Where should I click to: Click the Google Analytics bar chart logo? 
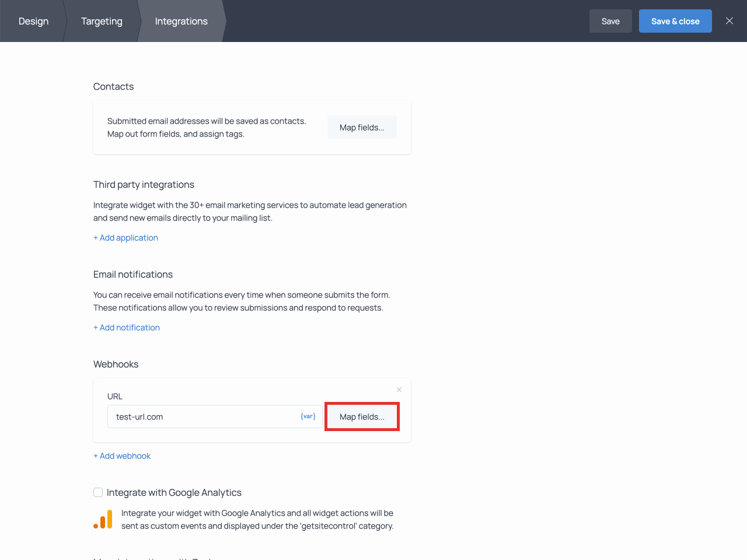pyautogui.click(x=103, y=519)
